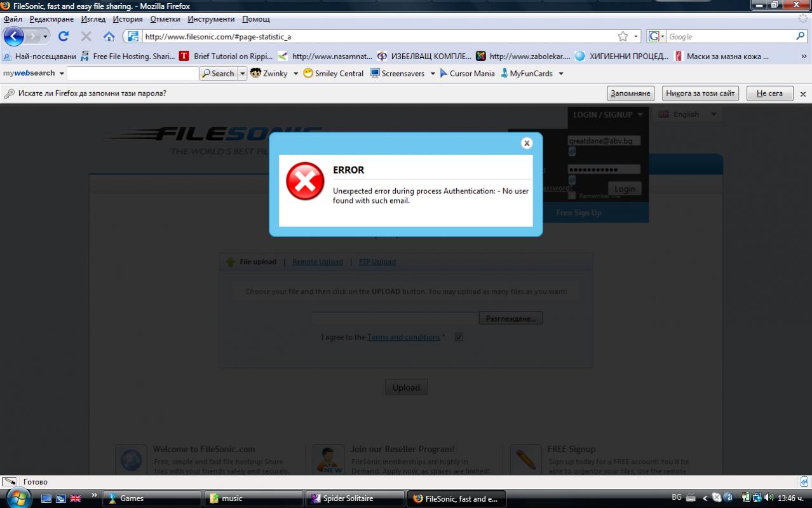Click the mywebsearch text input field
This screenshot has height=508, width=812.
point(133,73)
